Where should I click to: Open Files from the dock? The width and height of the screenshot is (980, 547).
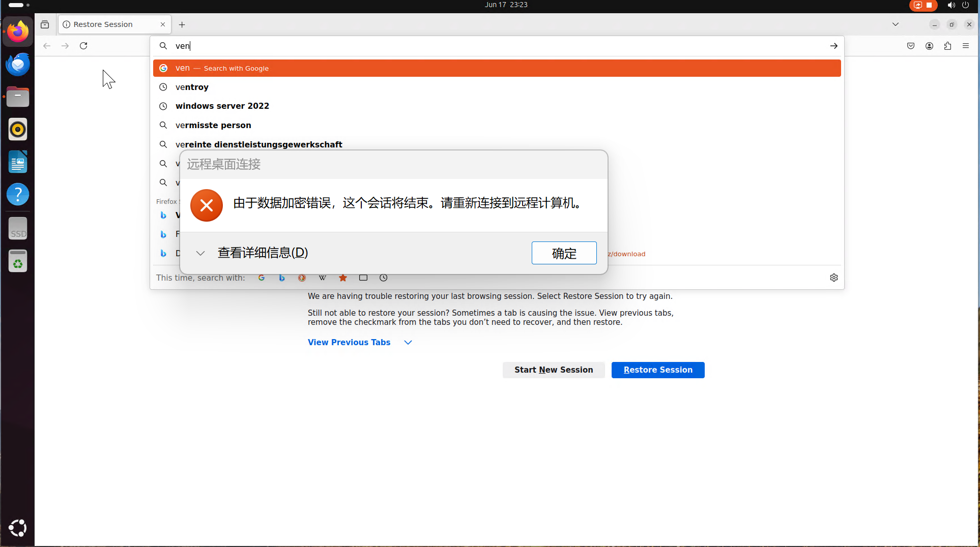18,97
